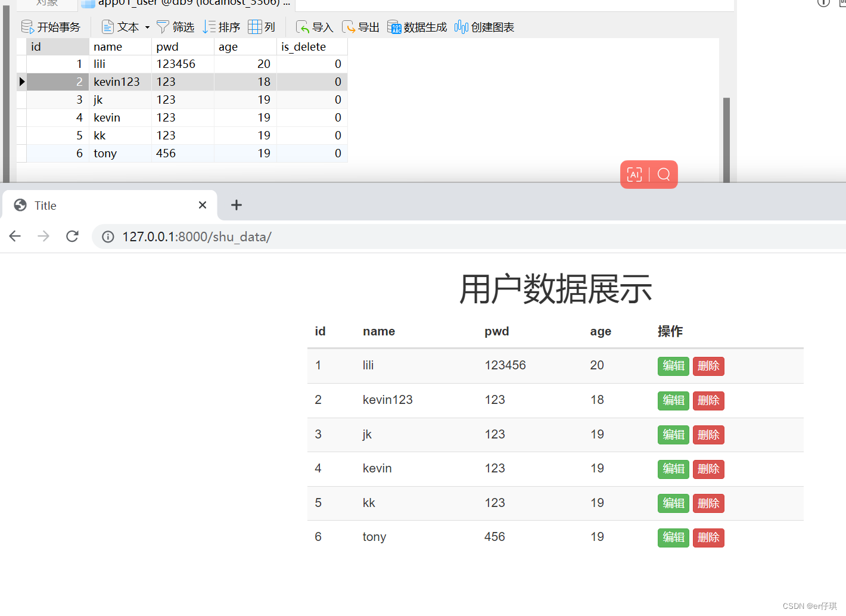This screenshot has height=616, width=846.
Task: Click the 操作 column header in web table
Action: (670, 331)
